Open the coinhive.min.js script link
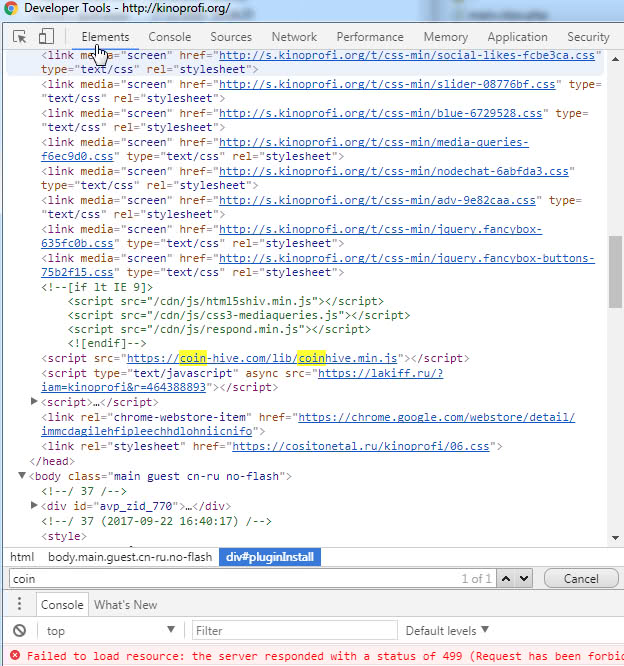 click(262, 358)
